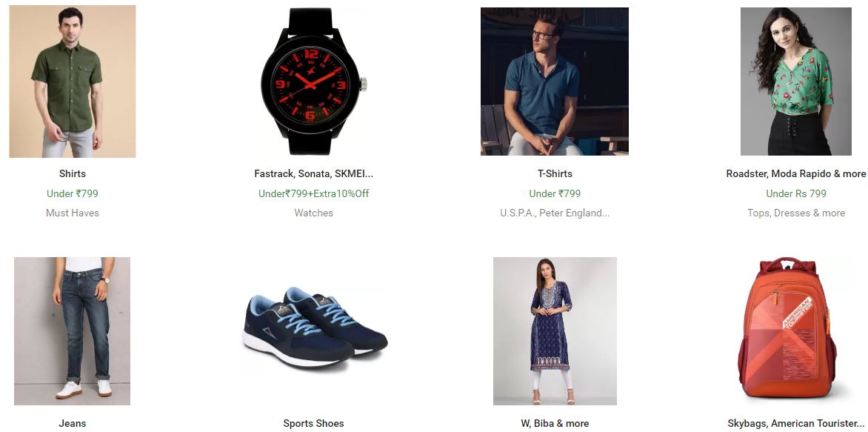Open Fastrack, Sonata, SKMEI title link
Viewport: 868px width, 432px height.
[314, 174]
